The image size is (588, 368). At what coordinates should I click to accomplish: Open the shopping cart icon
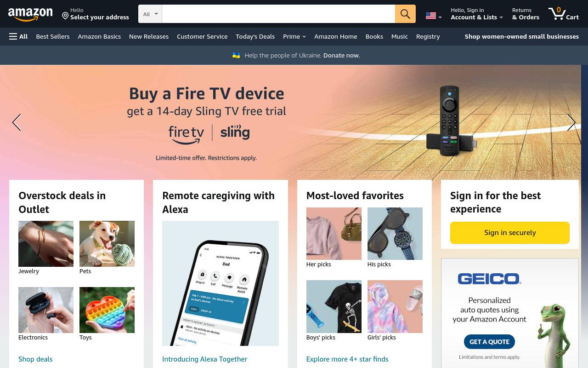(563, 14)
